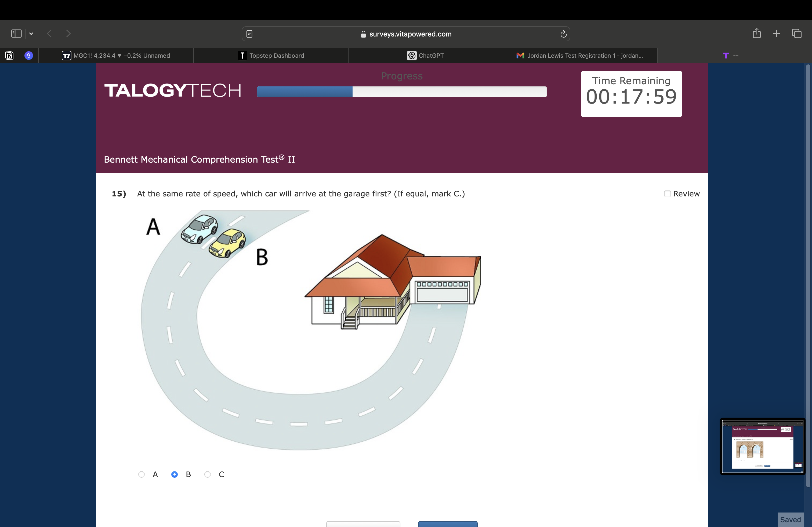The width and height of the screenshot is (812, 527).
Task: Open the MGC1! TradingView tab
Action: [x=116, y=56]
